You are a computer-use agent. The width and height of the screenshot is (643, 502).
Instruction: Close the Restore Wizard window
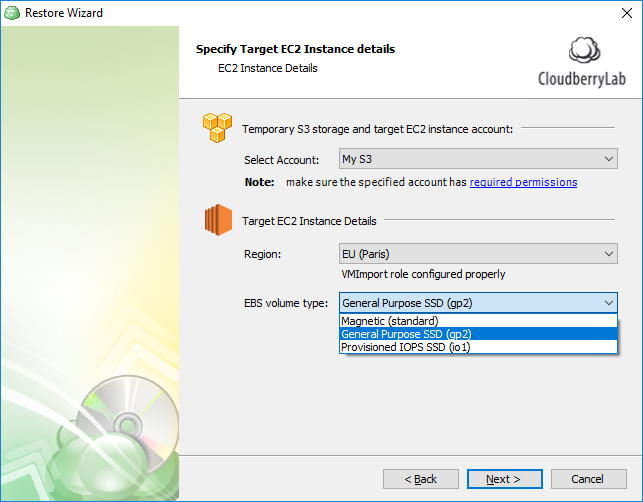click(627, 13)
